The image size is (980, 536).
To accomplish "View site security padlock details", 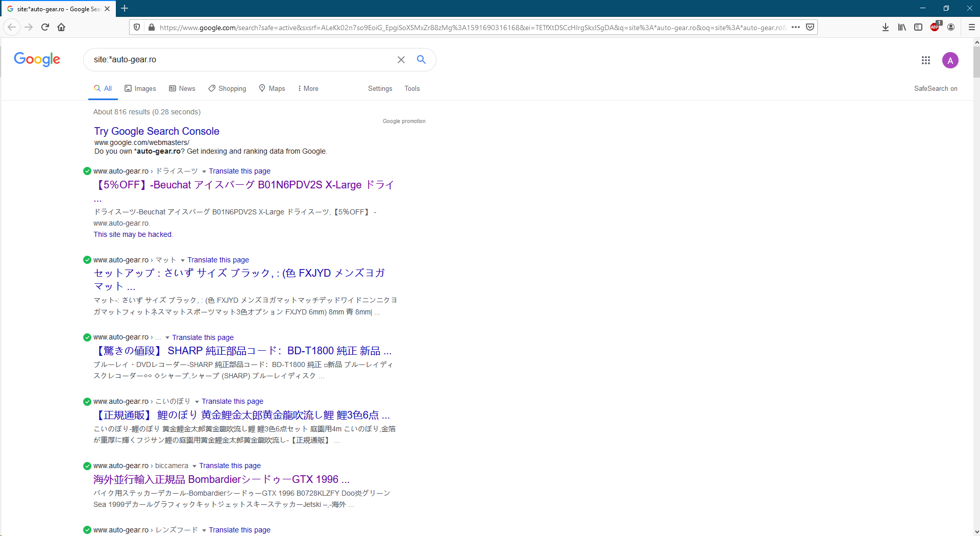I will 152,27.
